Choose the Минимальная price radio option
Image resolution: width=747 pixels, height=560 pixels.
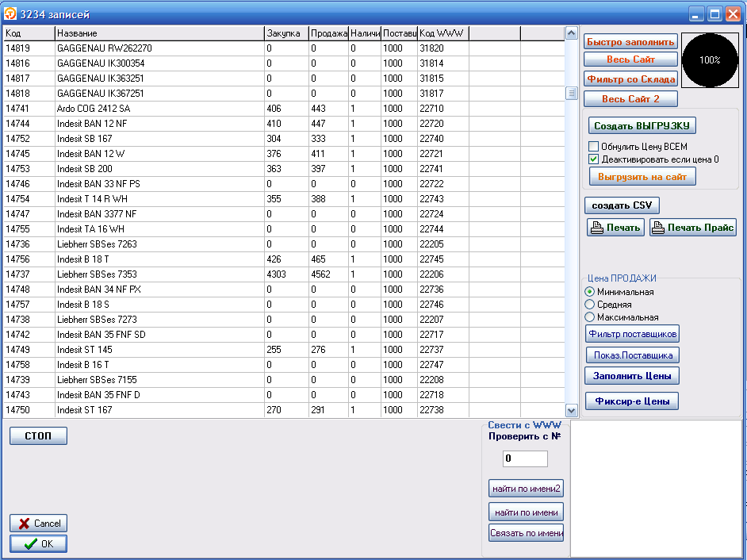pos(589,292)
